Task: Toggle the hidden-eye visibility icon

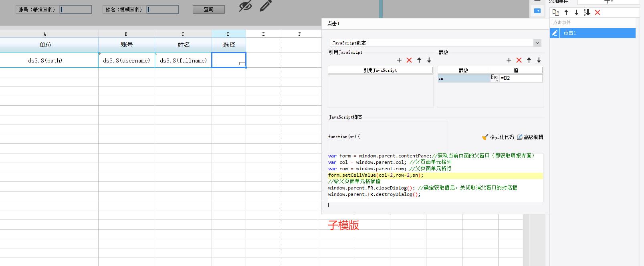Action: coord(245,6)
